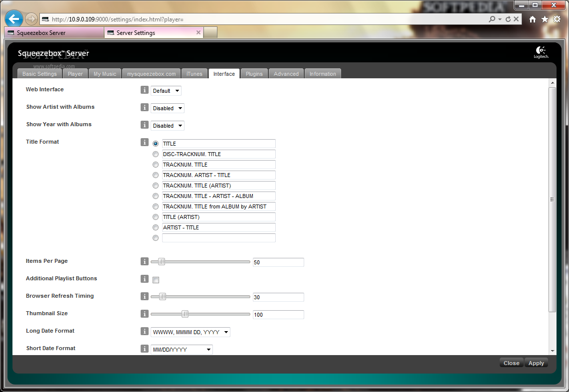Click the Browser Refresh Timing value field
This screenshot has height=392, width=569.
[278, 297]
